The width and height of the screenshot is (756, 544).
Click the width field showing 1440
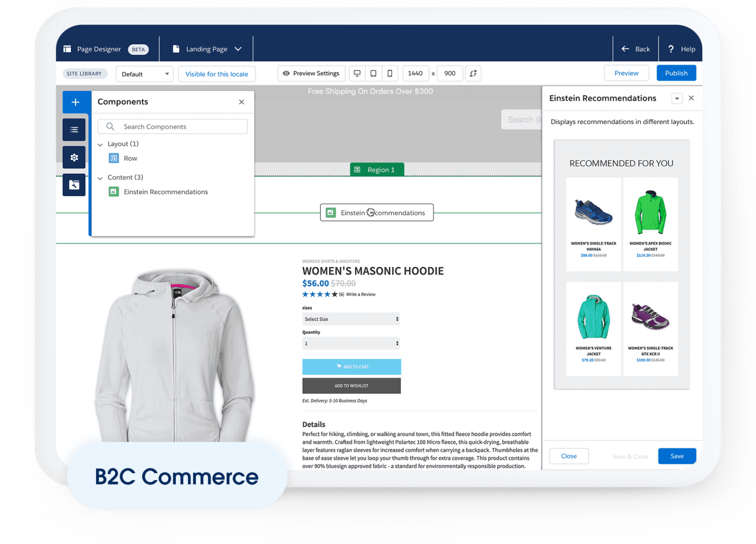click(415, 73)
